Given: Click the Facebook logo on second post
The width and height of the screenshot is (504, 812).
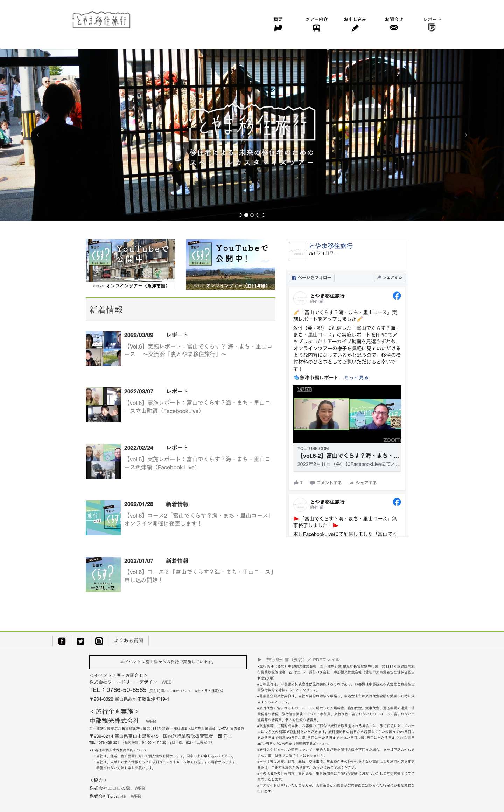Looking at the screenshot, I should [397, 502].
